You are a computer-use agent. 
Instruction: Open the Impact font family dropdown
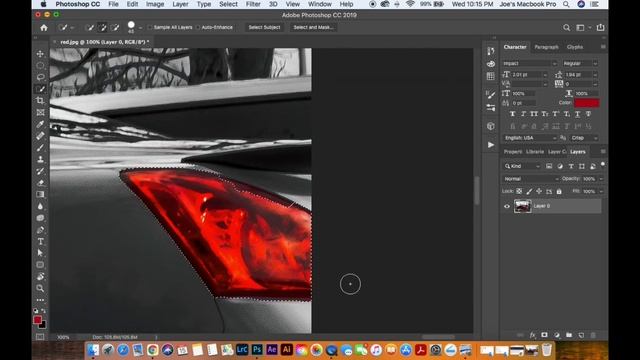[x=529, y=63]
